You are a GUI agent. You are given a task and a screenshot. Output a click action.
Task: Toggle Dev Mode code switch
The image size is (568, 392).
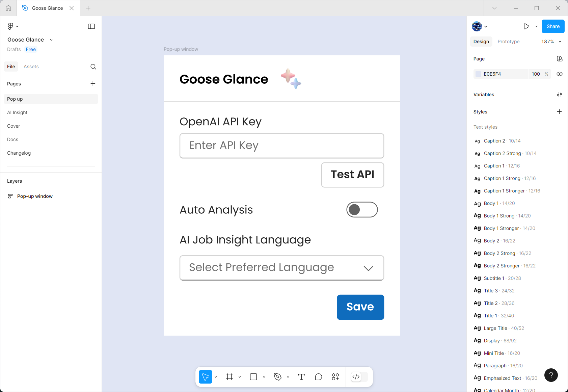(x=359, y=377)
